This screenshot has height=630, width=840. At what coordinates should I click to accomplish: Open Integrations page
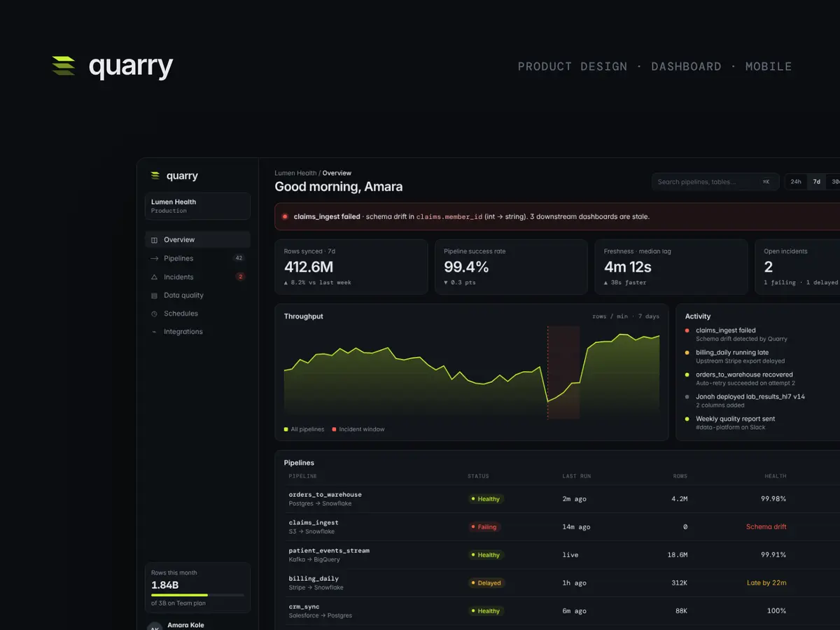pos(197,332)
